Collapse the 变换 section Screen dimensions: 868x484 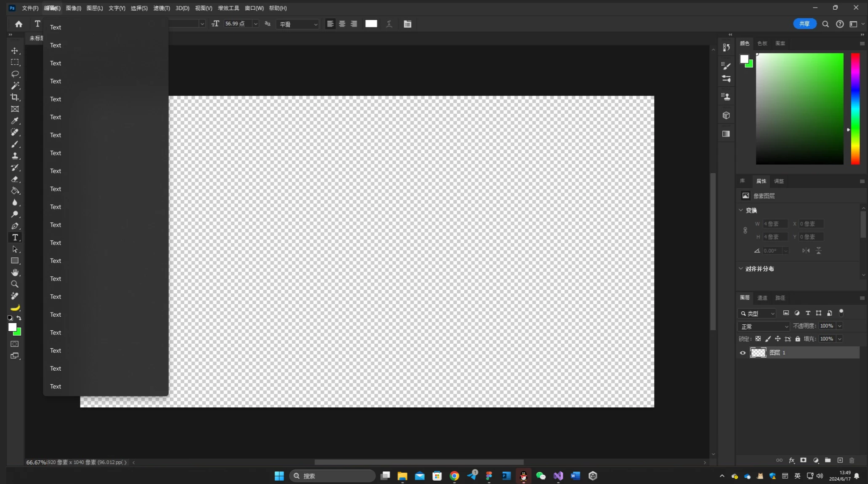pyautogui.click(x=741, y=210)
